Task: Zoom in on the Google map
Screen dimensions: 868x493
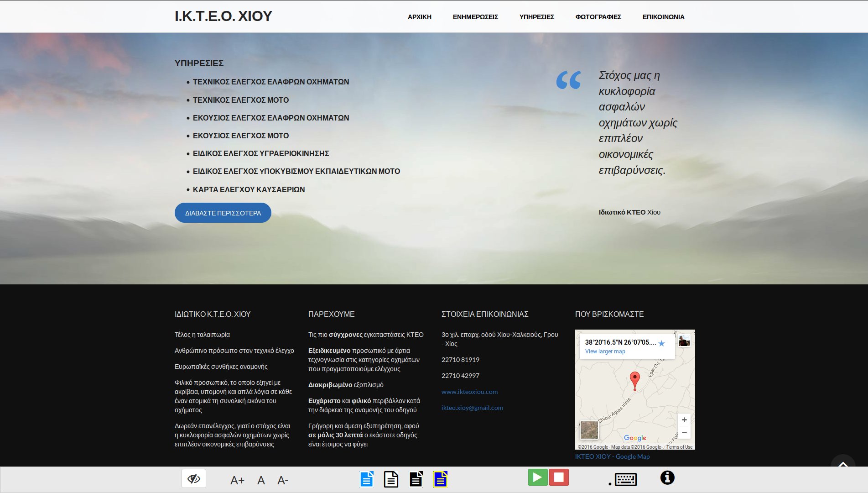Action: (x=684, y=420)
